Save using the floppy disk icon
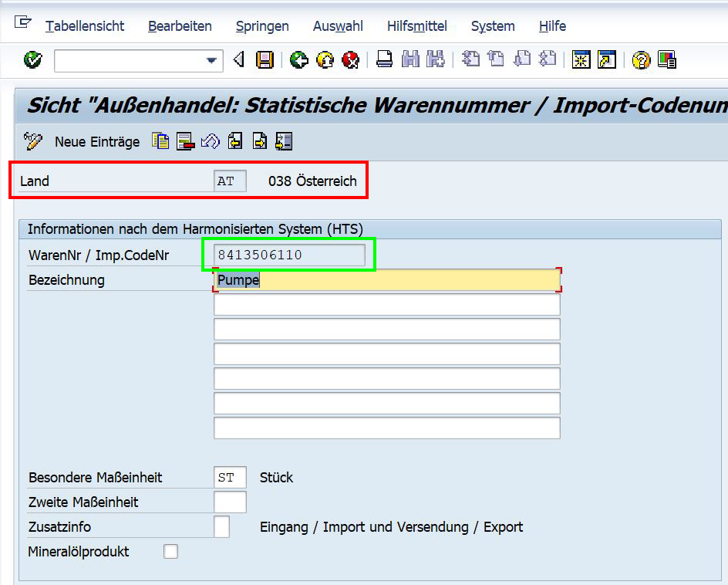 [265, 60]
